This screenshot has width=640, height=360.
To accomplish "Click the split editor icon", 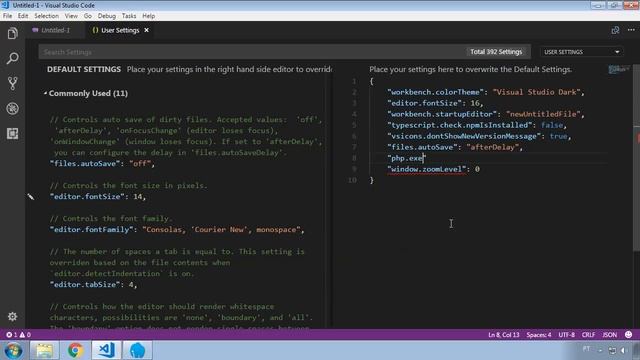I will click(615, 30).
